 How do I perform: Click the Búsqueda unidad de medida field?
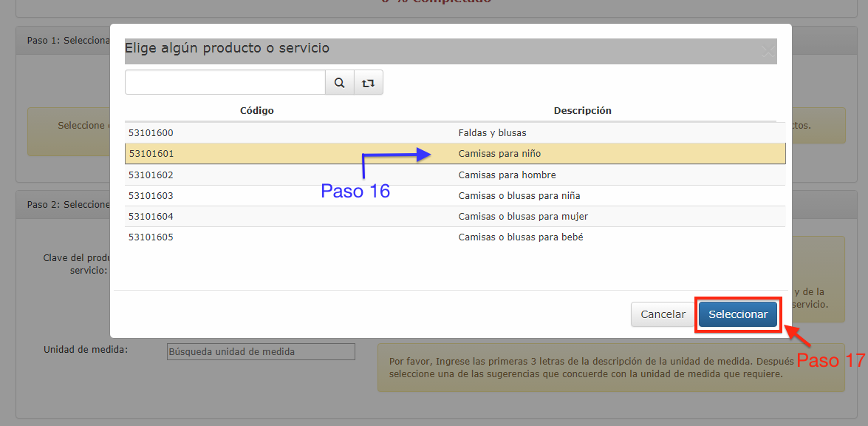[x=261, y=351]
